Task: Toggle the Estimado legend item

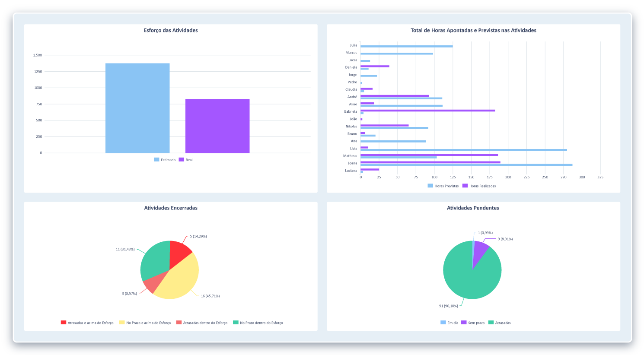Action: click(165, 160)
